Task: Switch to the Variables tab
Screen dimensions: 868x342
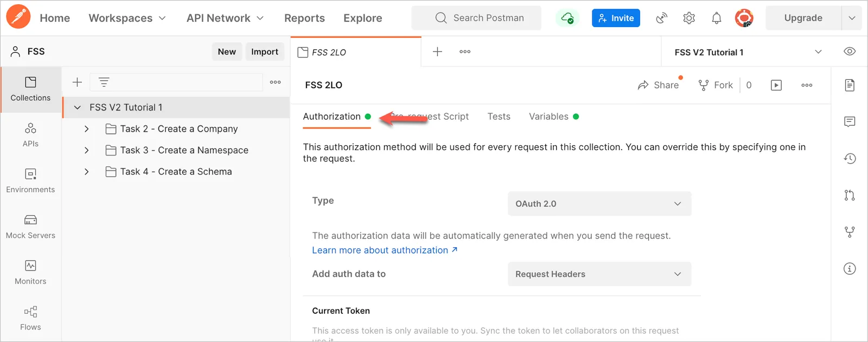Action: [553, 117]
